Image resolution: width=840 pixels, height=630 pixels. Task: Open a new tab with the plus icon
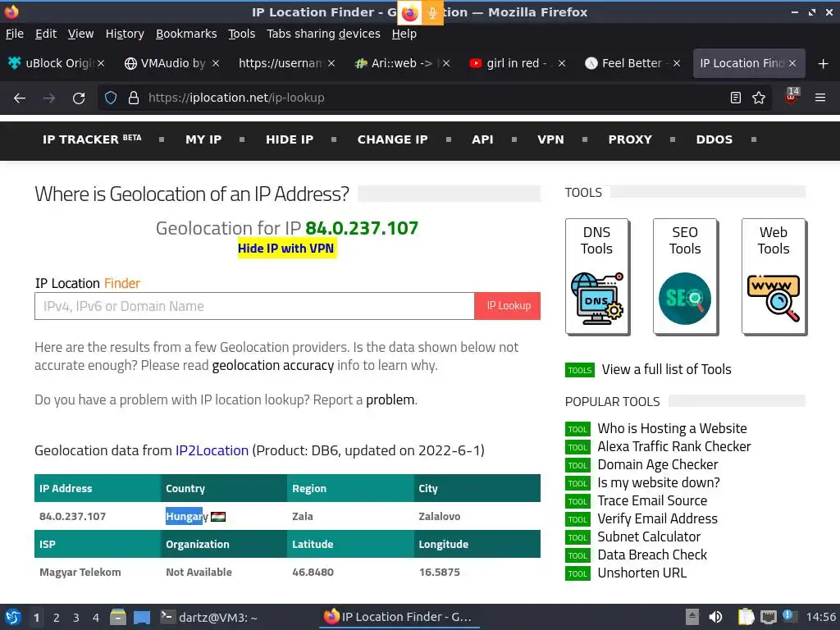(x=824, y=64)
